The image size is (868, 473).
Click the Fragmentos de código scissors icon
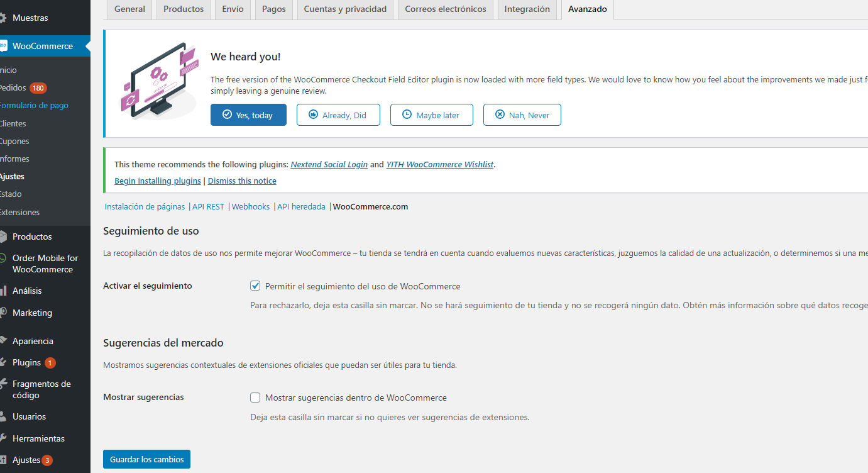tap(3, 384)
